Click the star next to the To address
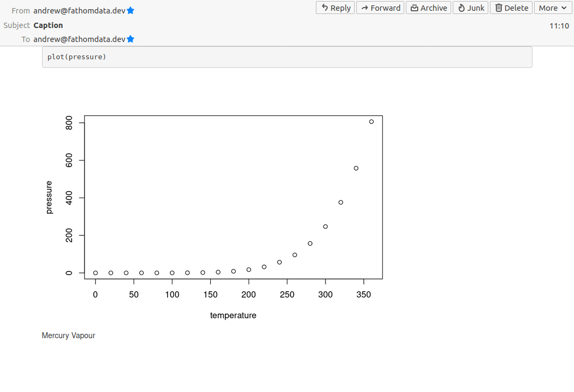This screenshot has width=574, height=392. pyautogui.click(x=130, y=39)
